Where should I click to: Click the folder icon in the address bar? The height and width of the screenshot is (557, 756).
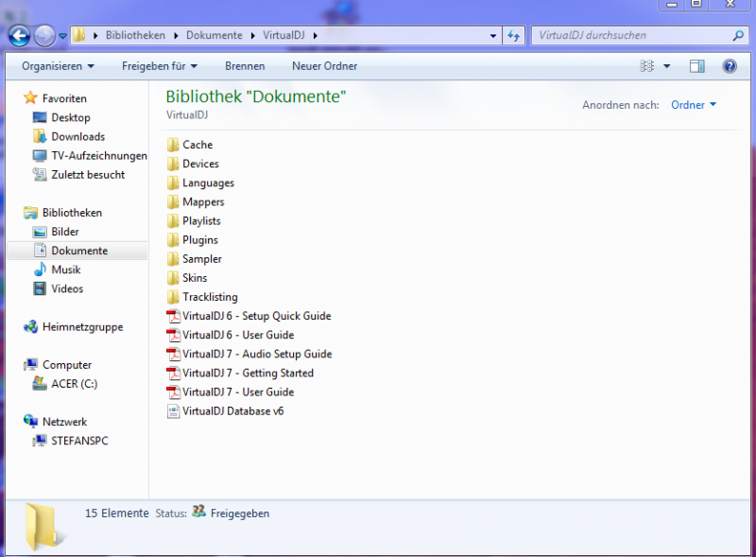(x=79, y=35)
